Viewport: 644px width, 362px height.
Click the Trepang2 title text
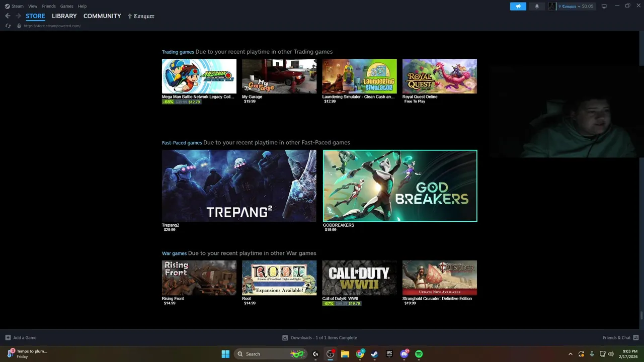[171, 225]
